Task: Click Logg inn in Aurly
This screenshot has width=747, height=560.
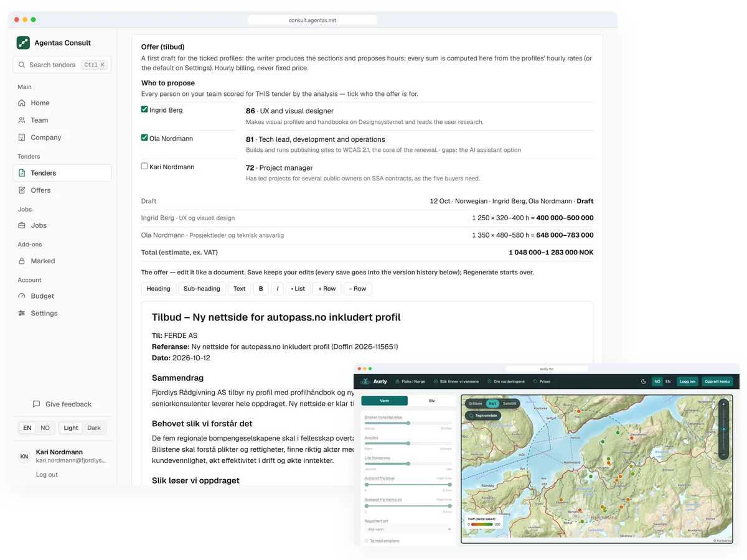Action: (688, 381)
